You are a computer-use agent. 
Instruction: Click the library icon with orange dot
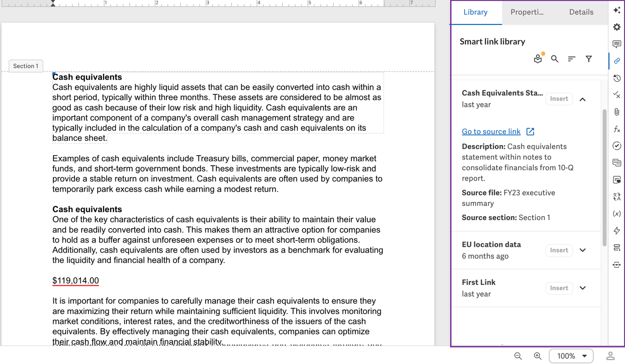click(538, 59)
